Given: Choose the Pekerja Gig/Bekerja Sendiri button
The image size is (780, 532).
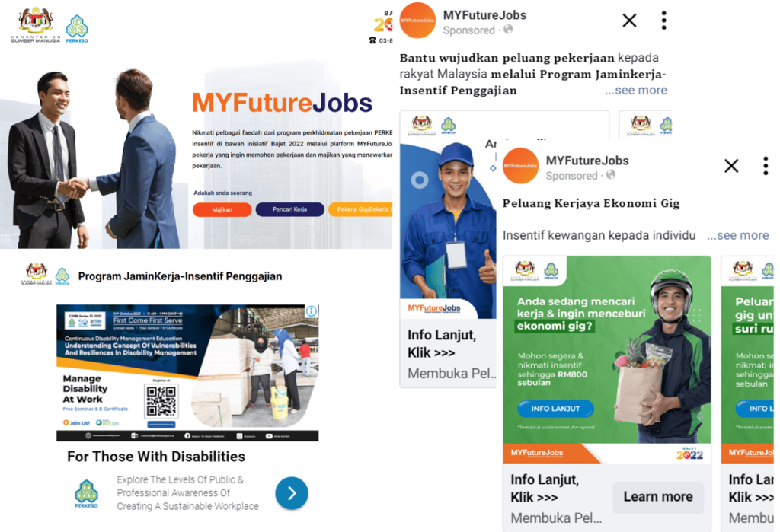Looking at the screenshot, I should click(x=360, y=209).
